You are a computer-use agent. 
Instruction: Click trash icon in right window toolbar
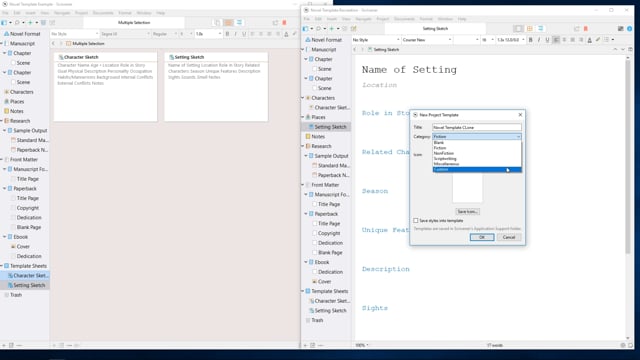point(344,29)
